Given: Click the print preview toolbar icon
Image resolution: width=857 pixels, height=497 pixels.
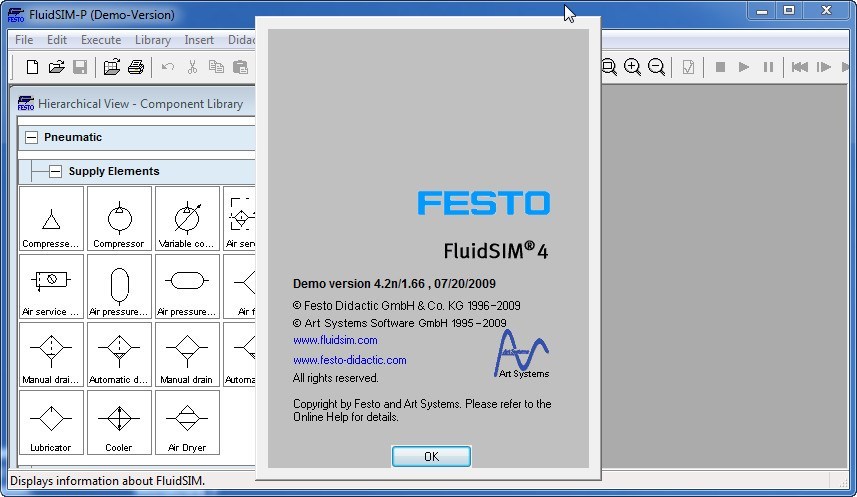Looking at the screenshot, I should point(111,67).
